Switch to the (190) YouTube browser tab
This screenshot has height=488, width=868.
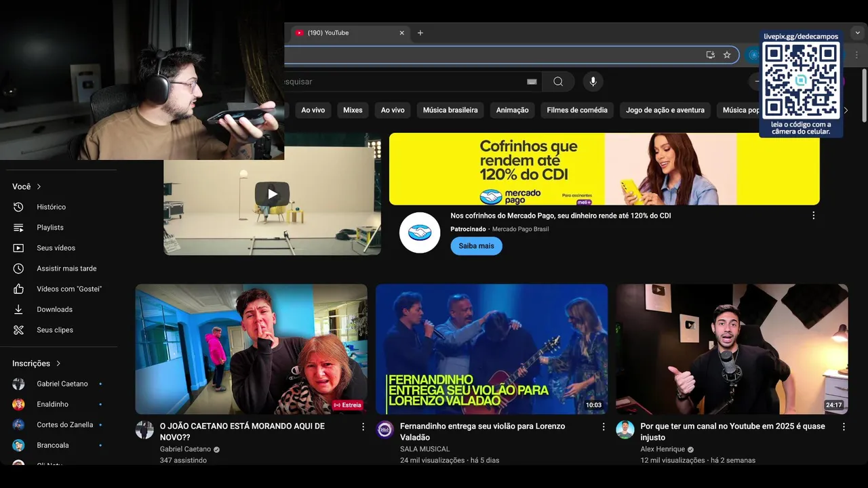click(x=349, y=33)
